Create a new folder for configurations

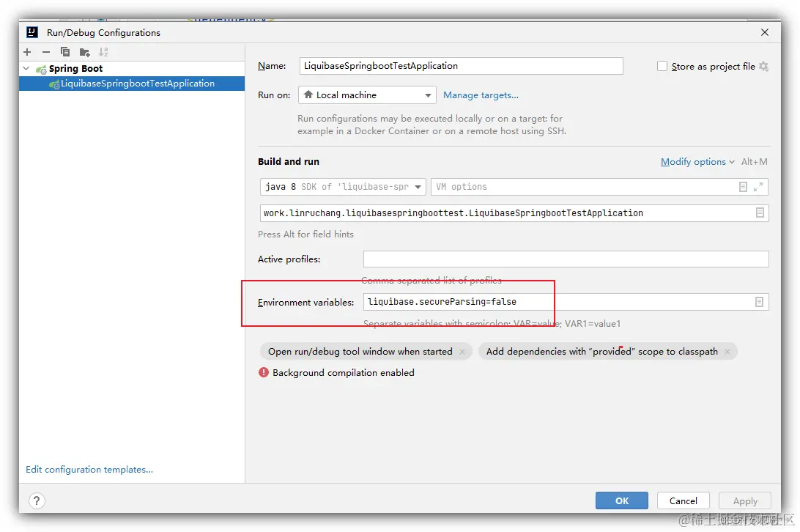(x=85, y=52)
